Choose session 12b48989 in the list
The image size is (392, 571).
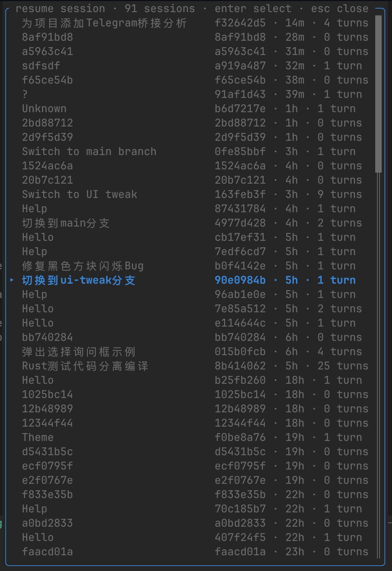coord(195,409)
